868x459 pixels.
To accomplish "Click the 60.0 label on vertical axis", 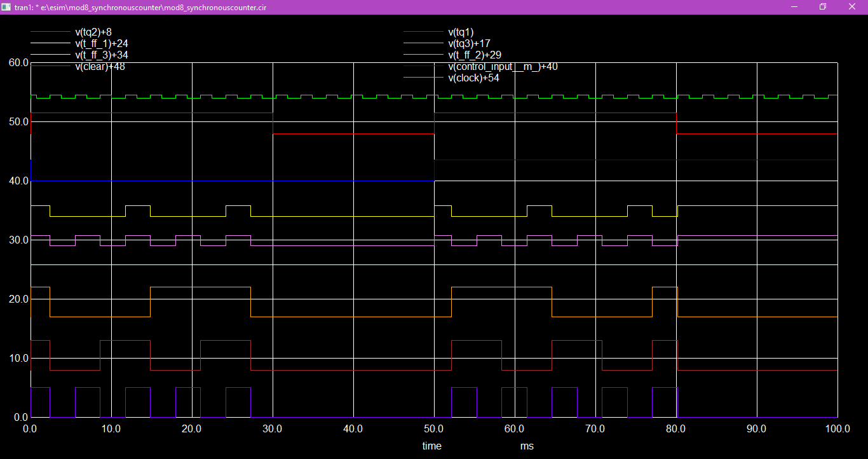I will (x=18, y=62).
